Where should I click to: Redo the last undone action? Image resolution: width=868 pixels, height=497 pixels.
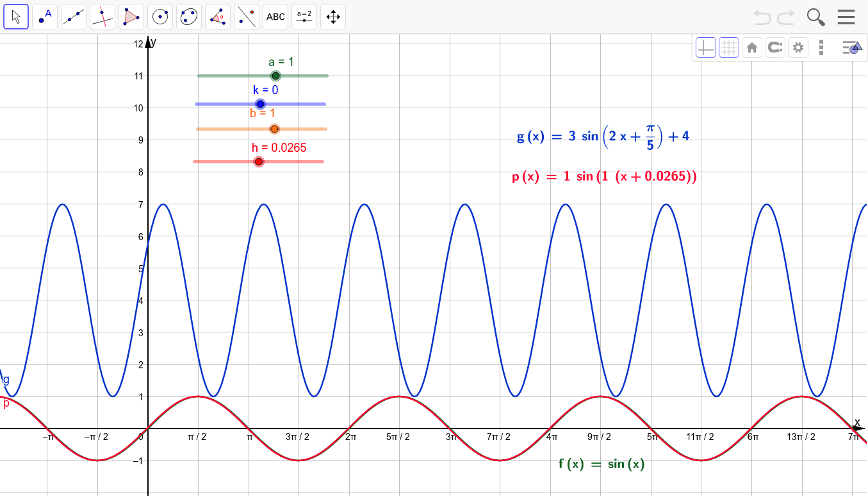pos(786,17)
